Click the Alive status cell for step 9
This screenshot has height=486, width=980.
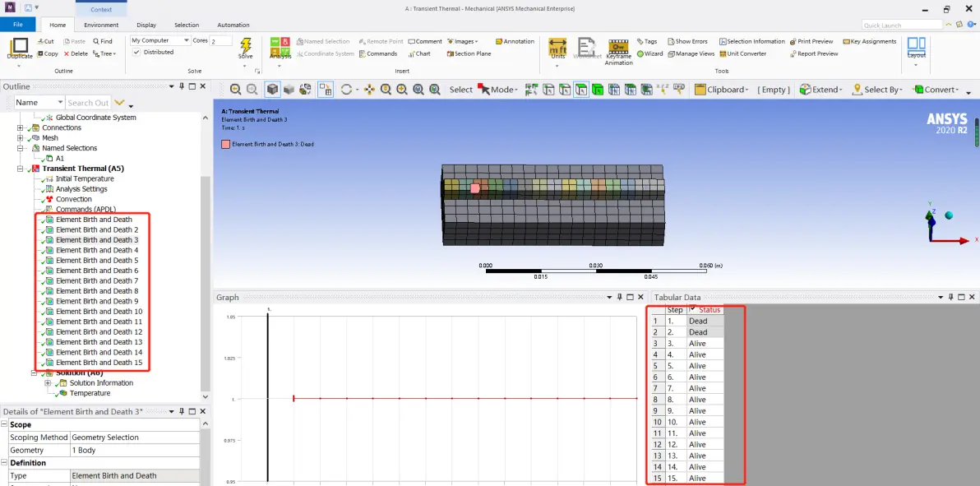pos(705,411)
